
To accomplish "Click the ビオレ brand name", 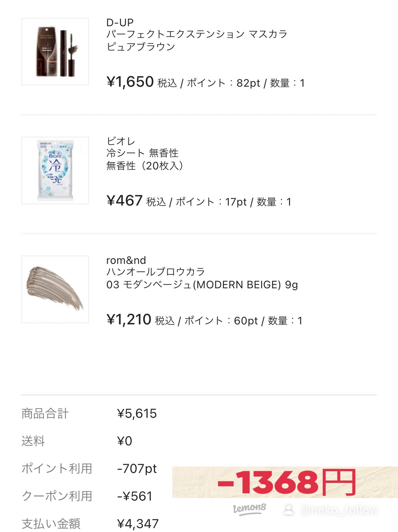I will click(121, 141).
